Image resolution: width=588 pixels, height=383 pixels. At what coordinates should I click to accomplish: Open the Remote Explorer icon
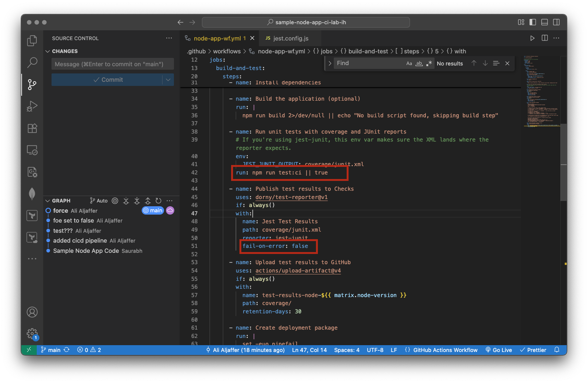(32, 150)
